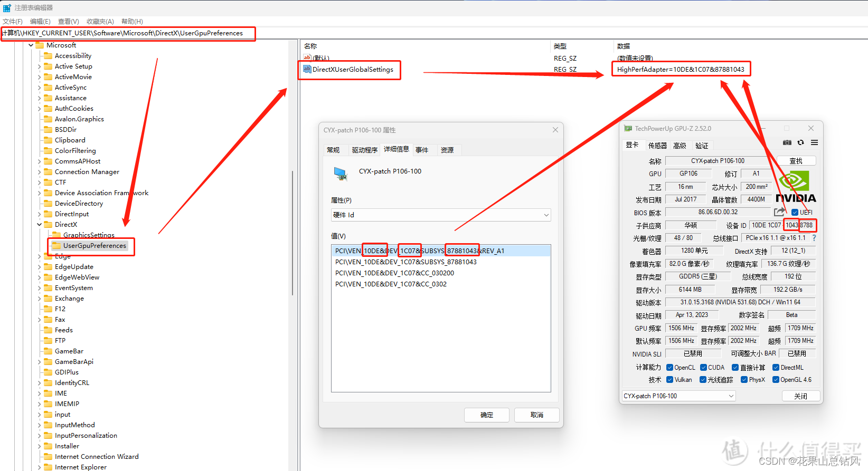The image size is (868, 471).
Task: Select value PCI\VEN_10DE&DEV_1C07&CC_0302
Action: pyautogui.click(x=391, y=284)
